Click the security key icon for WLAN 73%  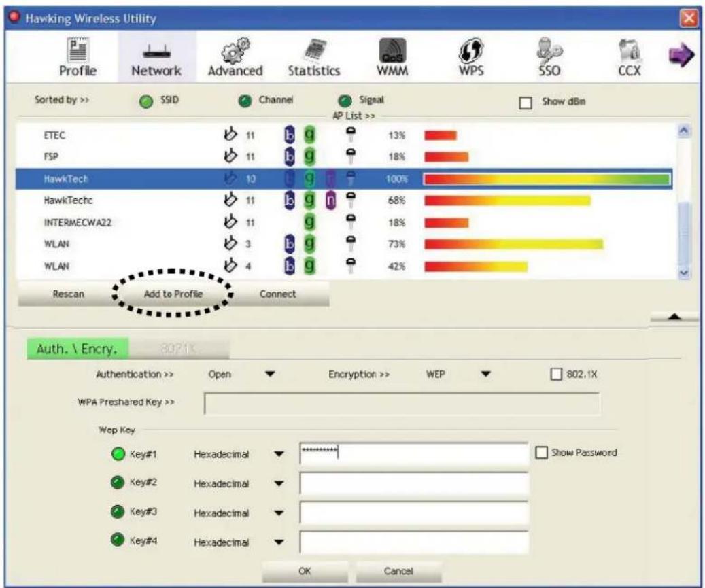point(351,243)
